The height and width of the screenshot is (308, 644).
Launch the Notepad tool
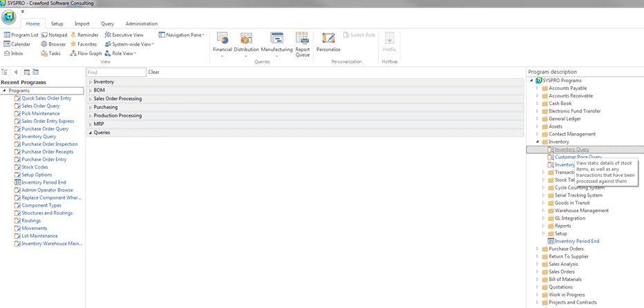tap(54, 35)
